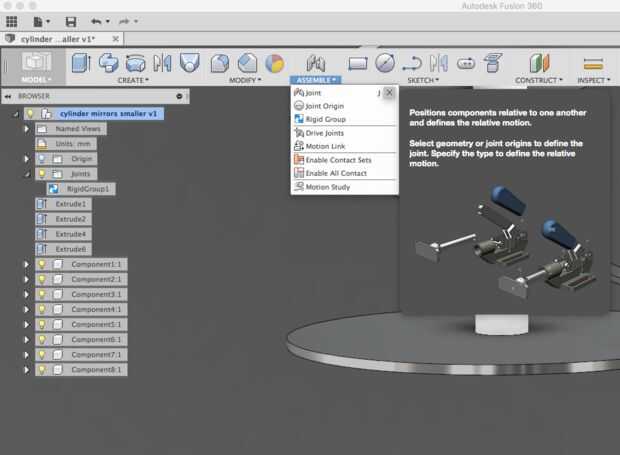Screen dimensions: 620x455
Task: Select Extrude1 in the browser
Action: [x=64, y=204]
